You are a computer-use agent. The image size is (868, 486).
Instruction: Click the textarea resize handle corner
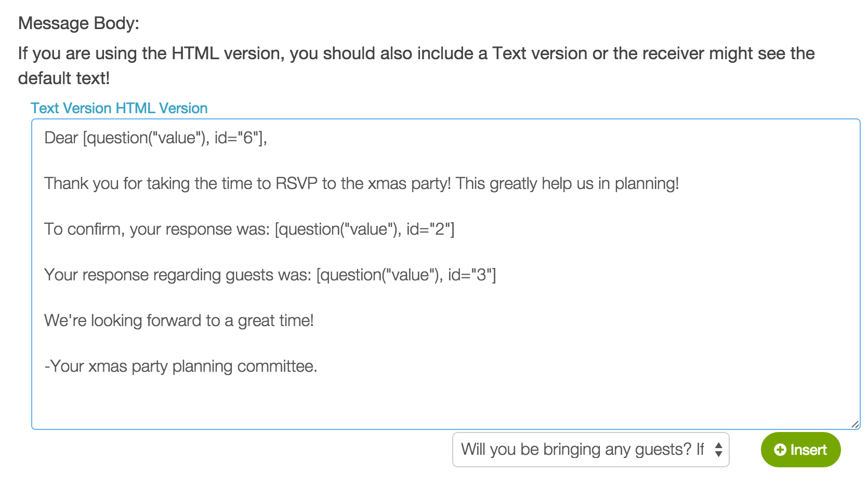[855, 424]
